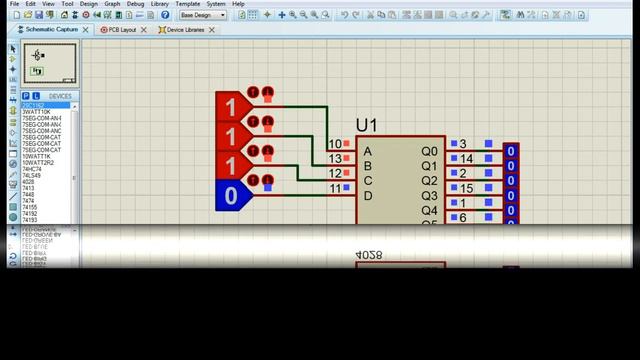Select the U1 component label

click(367, 125)
